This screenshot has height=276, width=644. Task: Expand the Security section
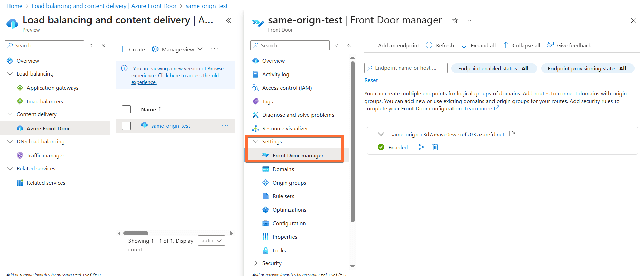click(x=256, y=263)
